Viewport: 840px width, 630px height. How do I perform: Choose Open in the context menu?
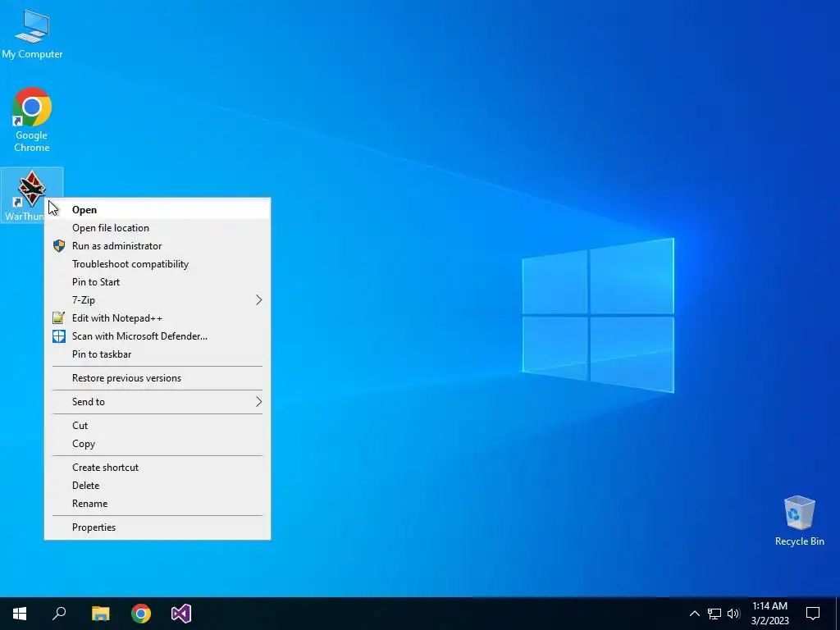click(157, 209)
